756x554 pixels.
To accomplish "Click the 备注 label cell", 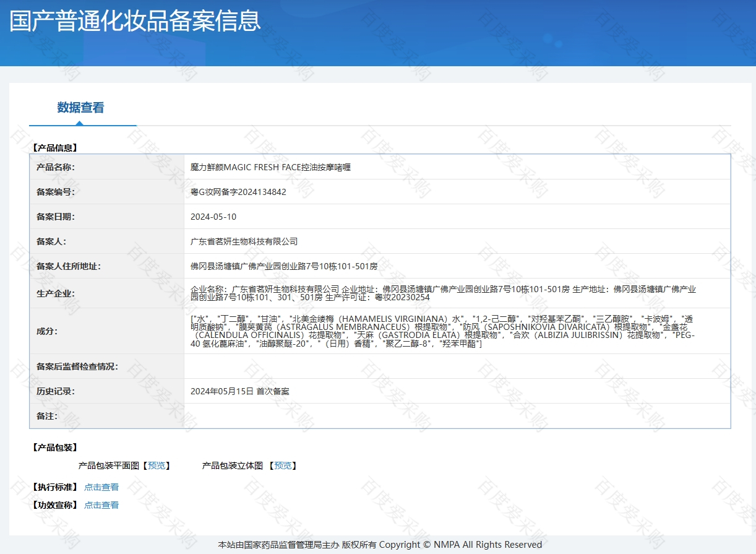I will [x=107, y=416].
